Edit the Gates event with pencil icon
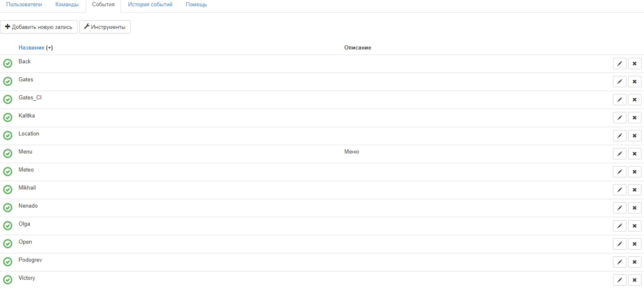The height and width of the screenshot is (289, 644). tap(620, 82)
